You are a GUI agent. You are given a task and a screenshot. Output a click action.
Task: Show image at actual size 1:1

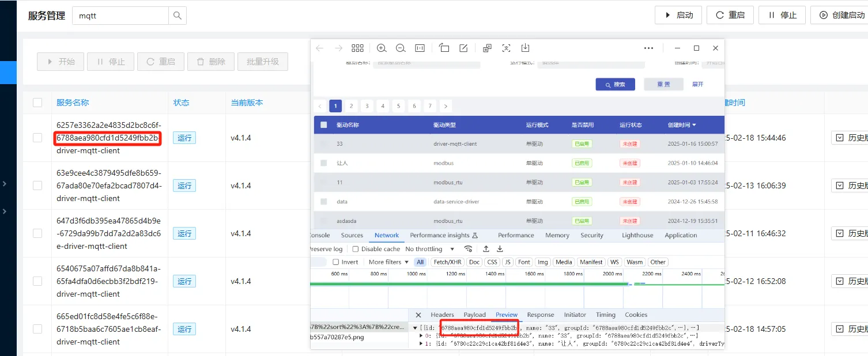point(420,48)
